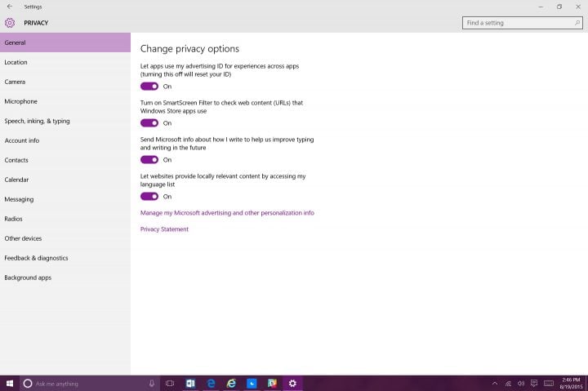The image size is (588, 391).
Task: Open the Radios privacy settings
Action: coord(65,219)
